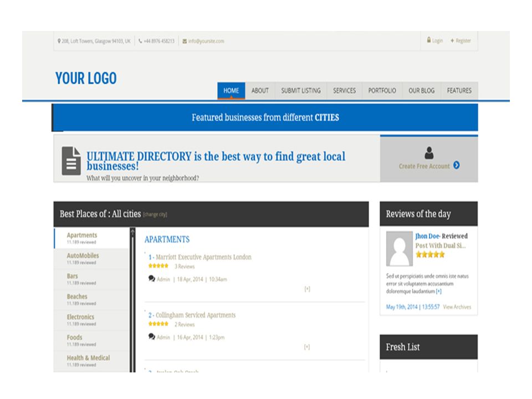Click the Jhon Doe reviewer name
This screenshot has width=532, height=399.
click(x=427, y=236)
